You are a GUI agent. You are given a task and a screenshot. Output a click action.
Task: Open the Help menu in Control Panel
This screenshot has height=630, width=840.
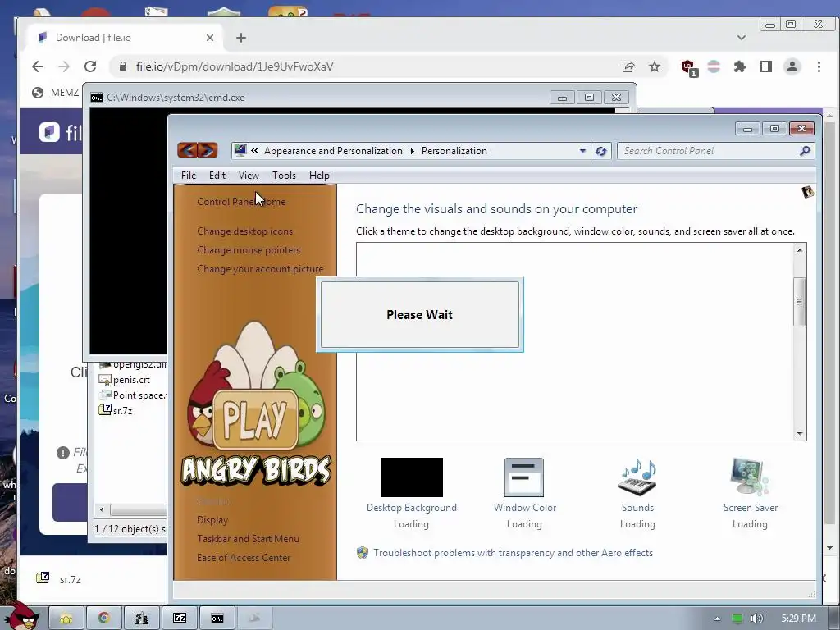pos(319,176)
